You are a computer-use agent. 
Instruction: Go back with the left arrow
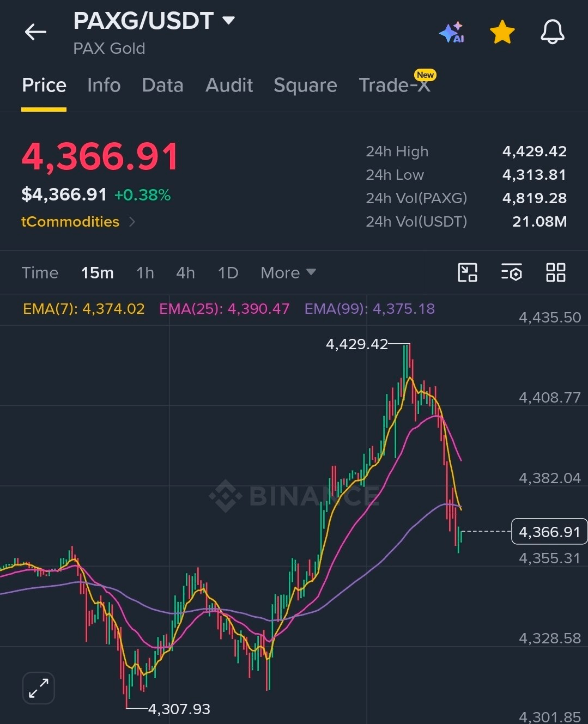tap(35, 32)
